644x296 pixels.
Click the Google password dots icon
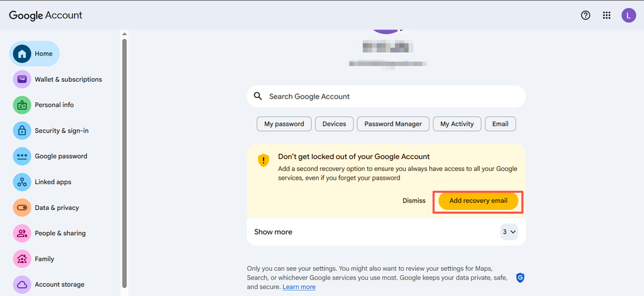click(x=22, y=156)
